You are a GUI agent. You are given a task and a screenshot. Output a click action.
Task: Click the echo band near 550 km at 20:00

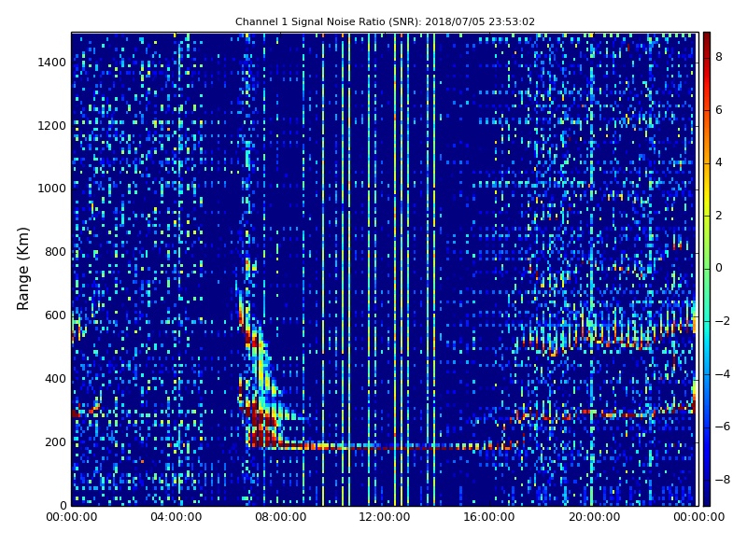[594, 336]
